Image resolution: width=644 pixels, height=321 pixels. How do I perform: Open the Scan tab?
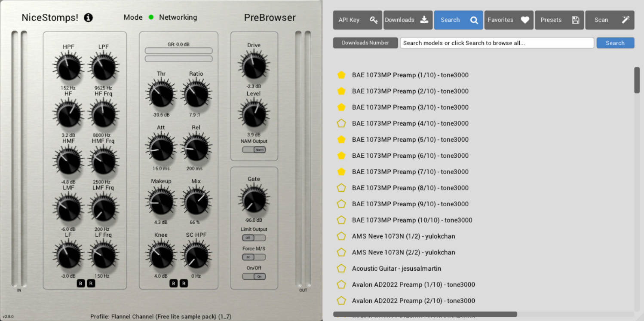coord(610,20)
